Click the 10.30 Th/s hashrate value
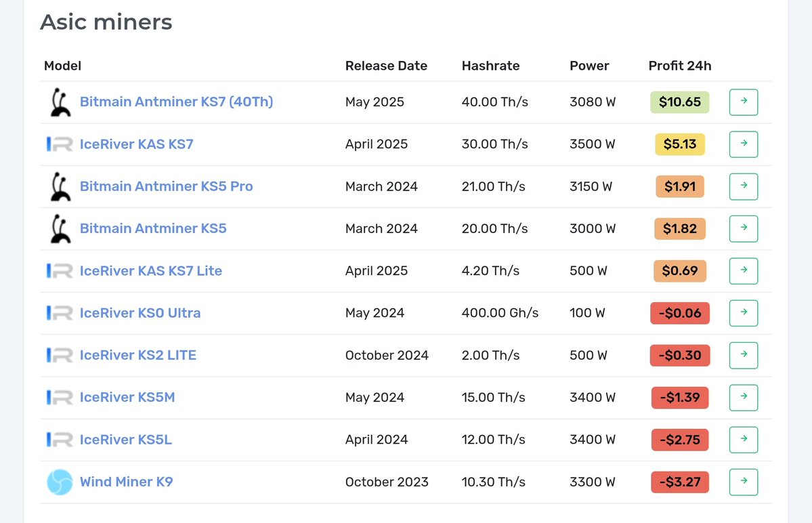The image size is (812, 523). point(493,482)
